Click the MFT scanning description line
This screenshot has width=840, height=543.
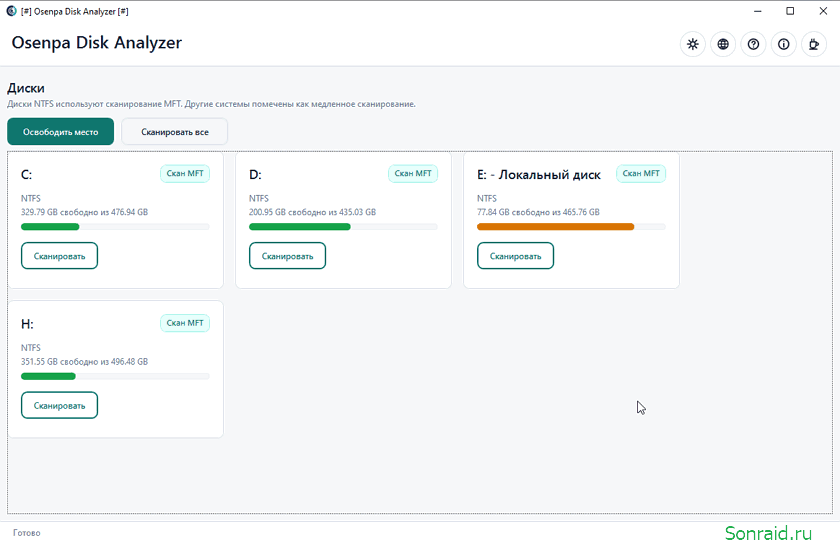[211, 104]
